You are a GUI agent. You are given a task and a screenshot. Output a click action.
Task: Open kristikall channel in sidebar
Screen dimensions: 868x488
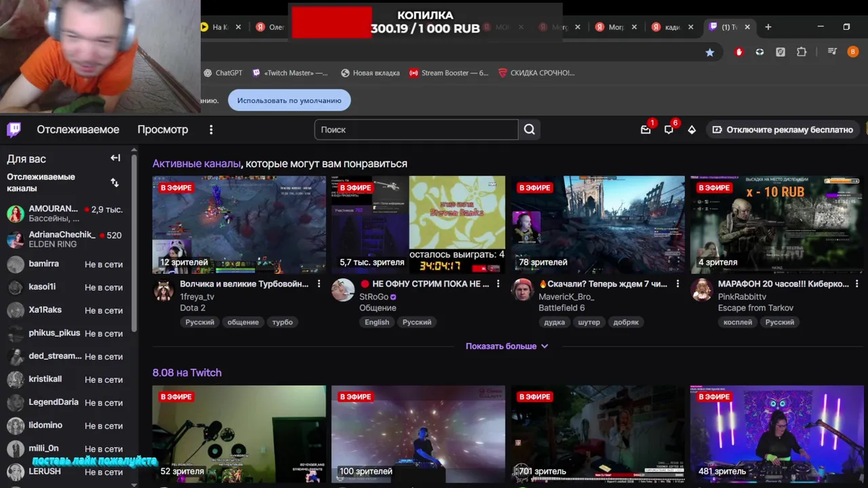pos(66,380)
